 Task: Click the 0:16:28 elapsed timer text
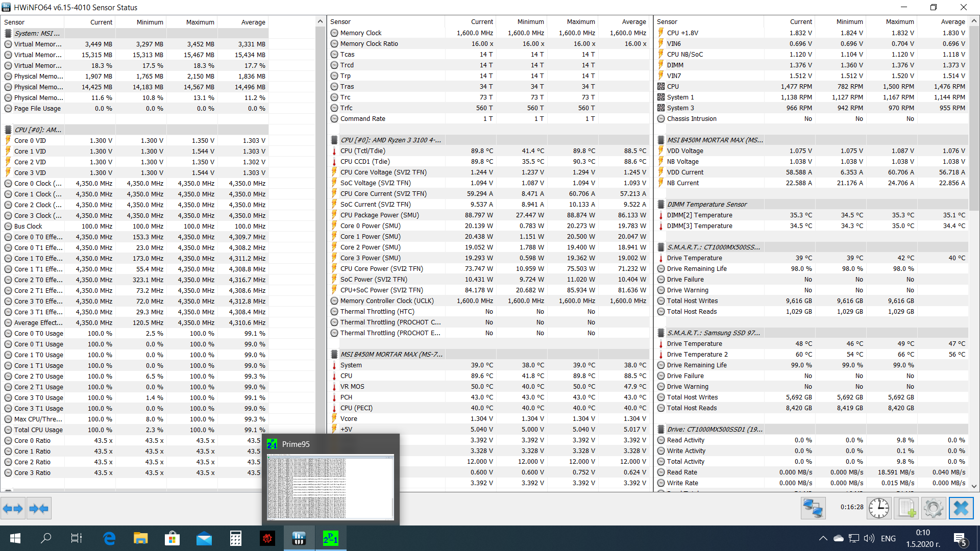[852, 507]
